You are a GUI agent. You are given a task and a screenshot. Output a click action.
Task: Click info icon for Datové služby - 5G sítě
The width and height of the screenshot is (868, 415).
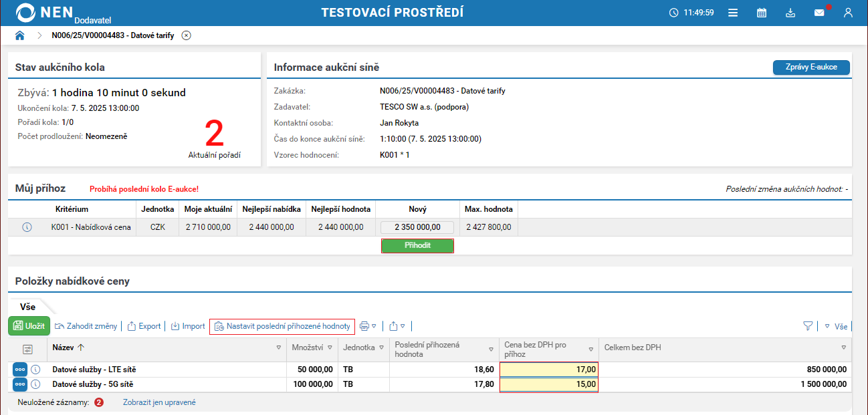click(36, 384)
